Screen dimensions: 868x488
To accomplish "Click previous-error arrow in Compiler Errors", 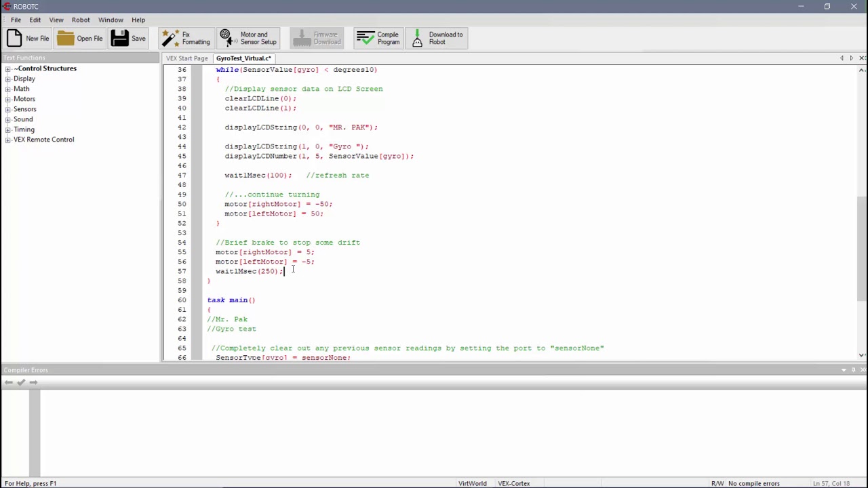I will click(9, 382).
